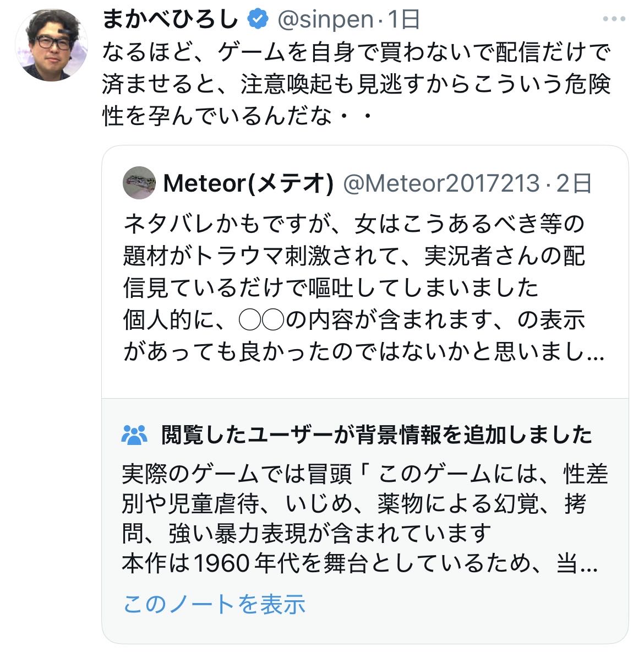The width and height of the screenshot is (644, 657).
Task: Click the まかべひろし display name
Action: tap(171, 20)
